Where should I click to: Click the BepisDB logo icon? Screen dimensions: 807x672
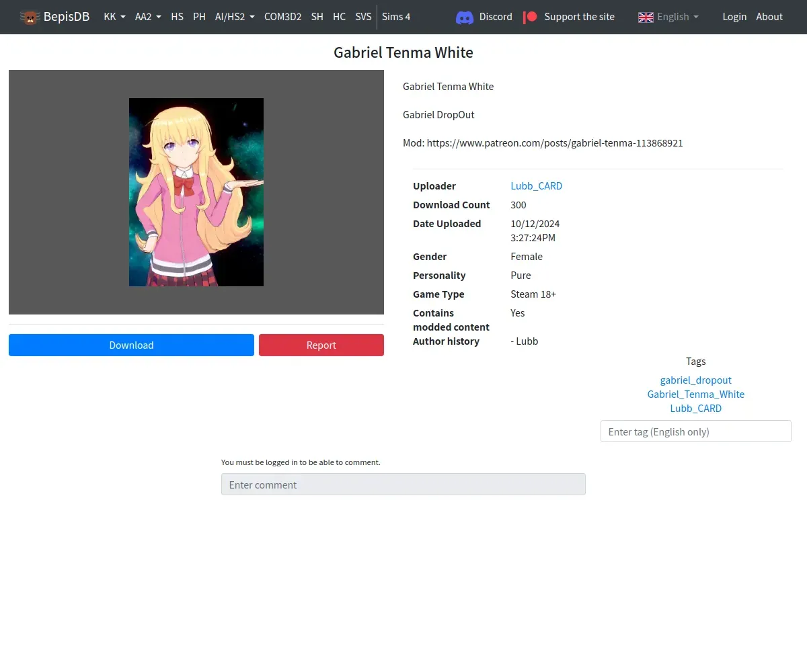click(30, 17)
